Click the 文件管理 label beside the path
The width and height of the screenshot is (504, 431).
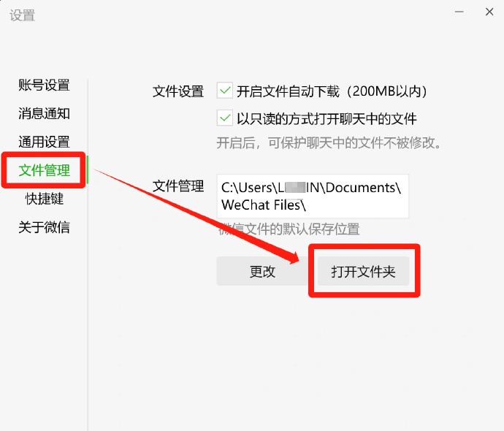click(178, 186)
